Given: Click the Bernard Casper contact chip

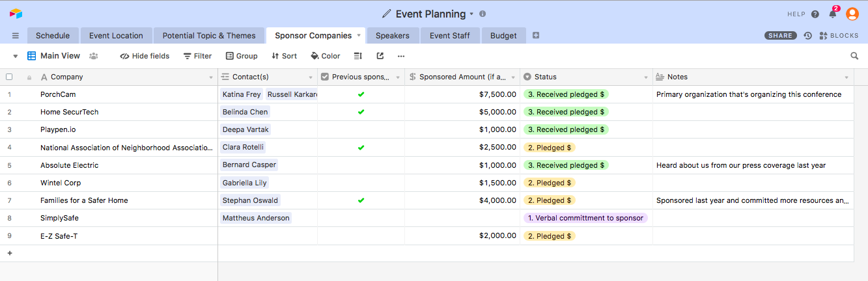Looking at the screenshot, I should [x=249, y=165].
